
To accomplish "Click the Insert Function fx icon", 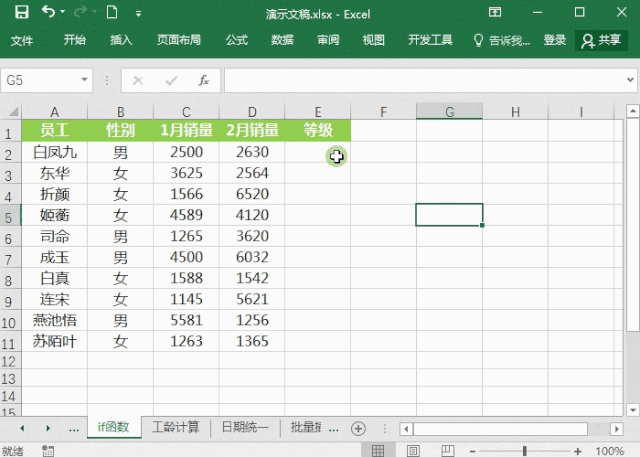I will click(204, 80).
